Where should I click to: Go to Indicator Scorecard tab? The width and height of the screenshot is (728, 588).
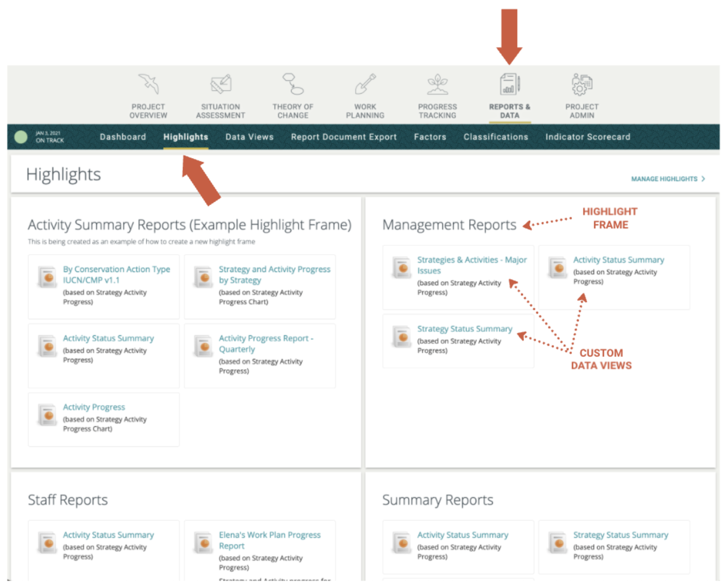(588, 137)
